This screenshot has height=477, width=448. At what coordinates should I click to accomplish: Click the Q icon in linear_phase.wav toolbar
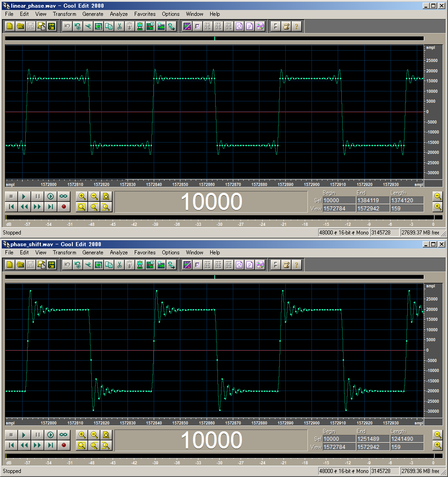tap(239, 26)
